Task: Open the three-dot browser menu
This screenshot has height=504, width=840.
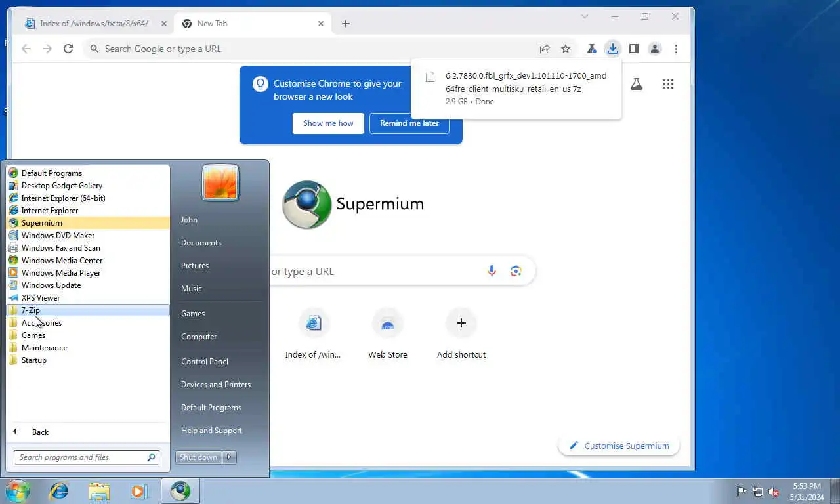Action: pyautogui.click(x=676, y=49)
